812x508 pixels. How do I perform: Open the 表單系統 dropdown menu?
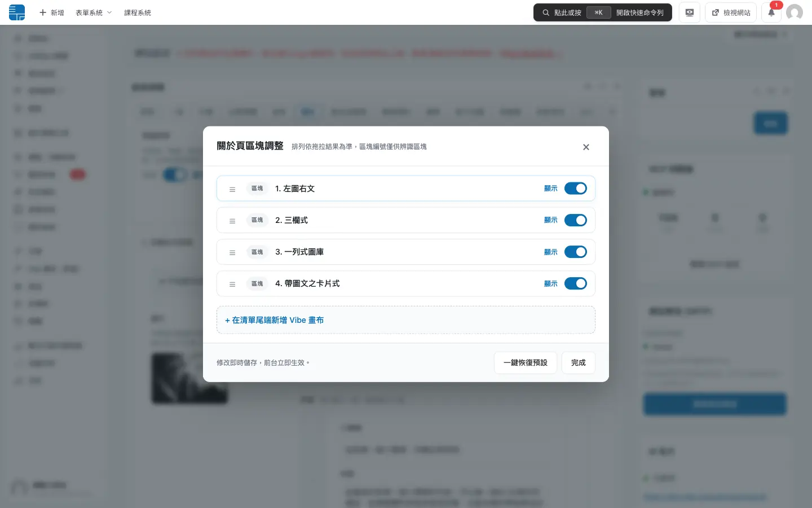[94, 12]
